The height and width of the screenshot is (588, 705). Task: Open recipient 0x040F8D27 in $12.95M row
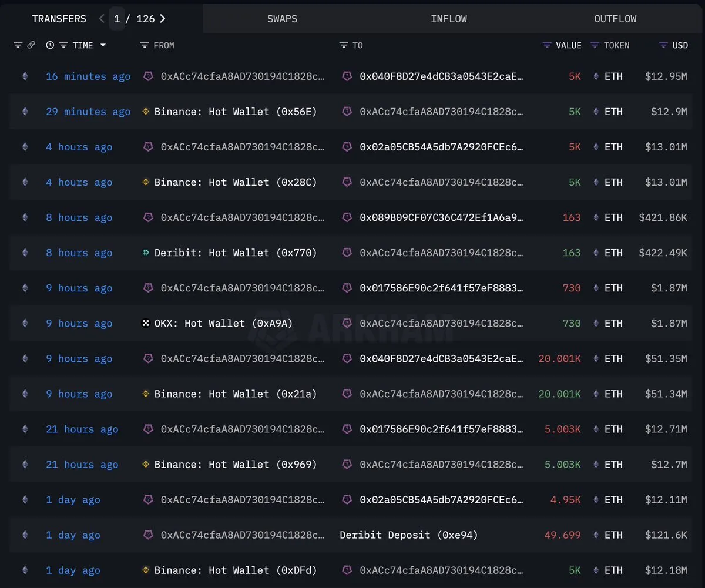[441, 76]
